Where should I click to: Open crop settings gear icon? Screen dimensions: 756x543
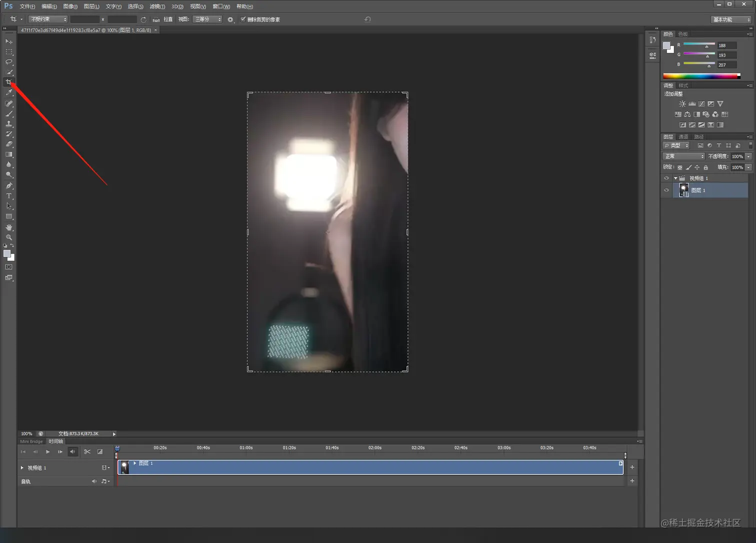click(230, 19)
